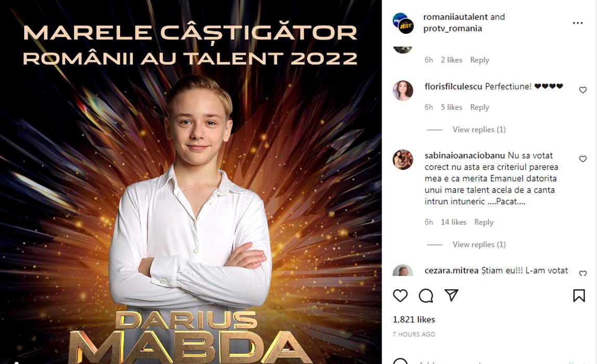Screen dimensions: 597x364
Task: Open cezara.mitrea's avatar
Action: [403, 271]
